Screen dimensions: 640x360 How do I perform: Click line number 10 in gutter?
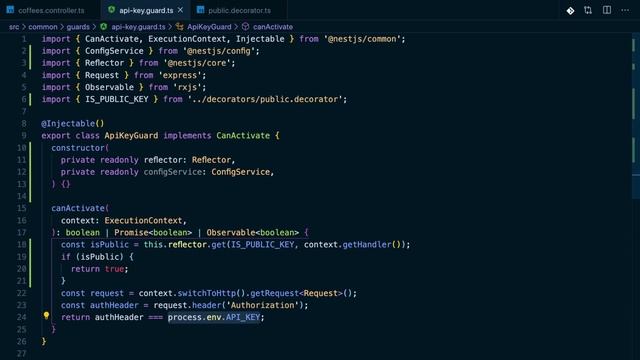(x=21, y=148)
